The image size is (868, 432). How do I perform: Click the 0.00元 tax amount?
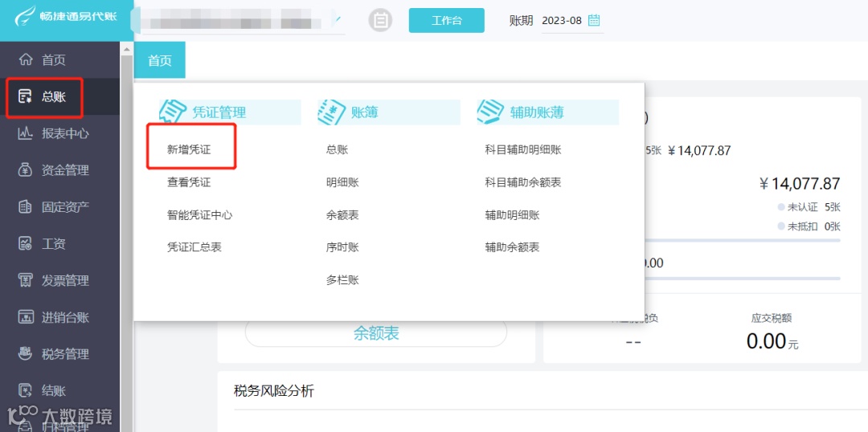(772, 341)
